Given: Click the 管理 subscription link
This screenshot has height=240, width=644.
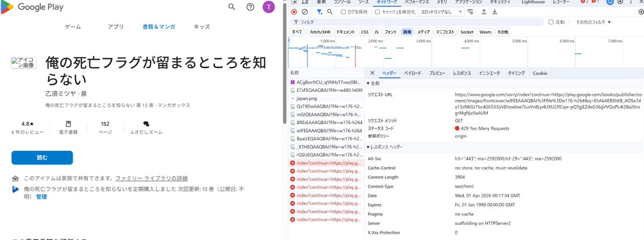Looking at the screenshot, I should (41, 197).
